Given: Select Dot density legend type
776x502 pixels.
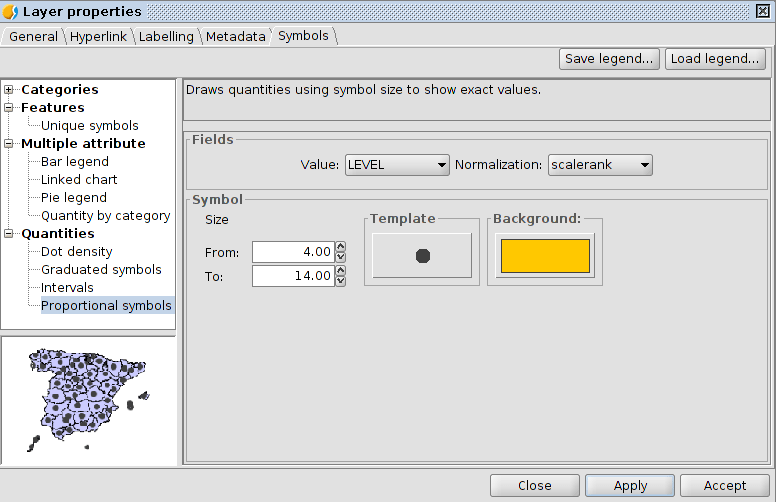Looking at the screenshot, I should tap(76, 252).
